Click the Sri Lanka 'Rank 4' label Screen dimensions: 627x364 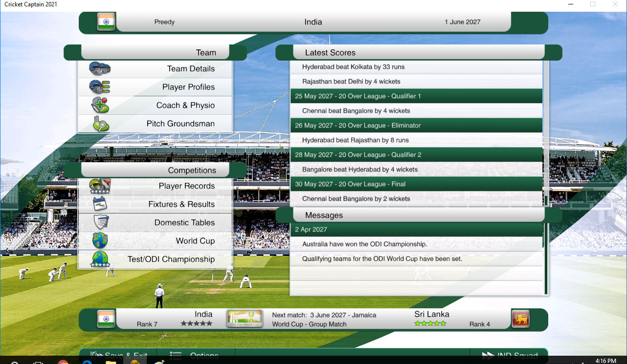(480, 324)
